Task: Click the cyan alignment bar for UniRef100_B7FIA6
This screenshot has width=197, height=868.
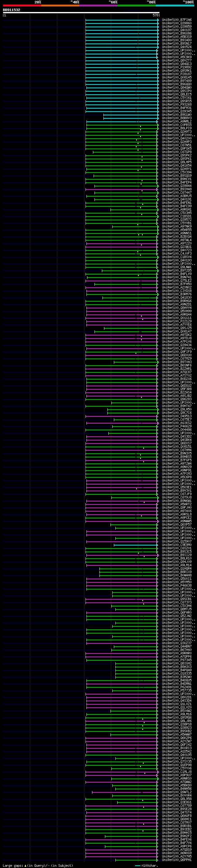Action: click(x=122, y=20)
